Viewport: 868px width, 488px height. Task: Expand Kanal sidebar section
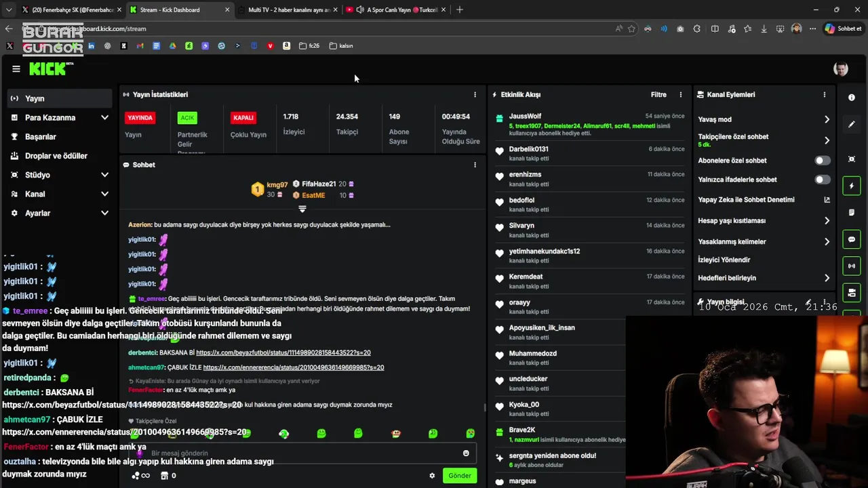click(104, 194)
